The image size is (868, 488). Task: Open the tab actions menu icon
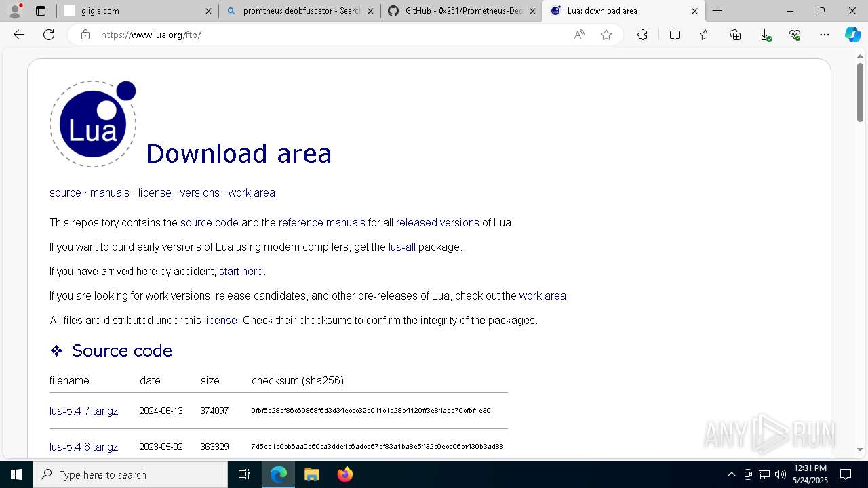(x=41, y=11)
